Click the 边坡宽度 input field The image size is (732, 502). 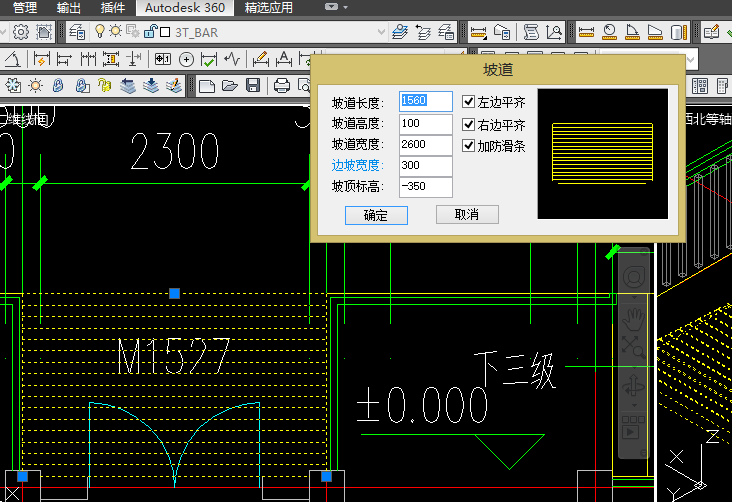(x=426, y=165)
